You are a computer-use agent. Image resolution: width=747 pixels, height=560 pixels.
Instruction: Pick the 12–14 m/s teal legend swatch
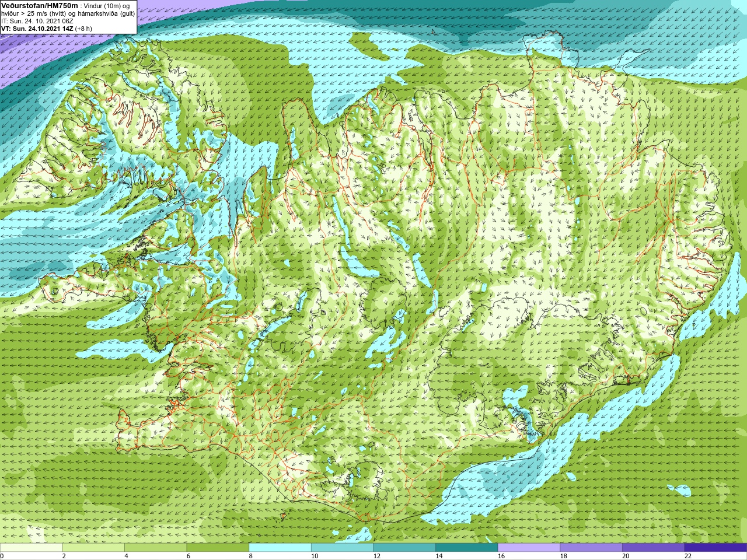404,548
